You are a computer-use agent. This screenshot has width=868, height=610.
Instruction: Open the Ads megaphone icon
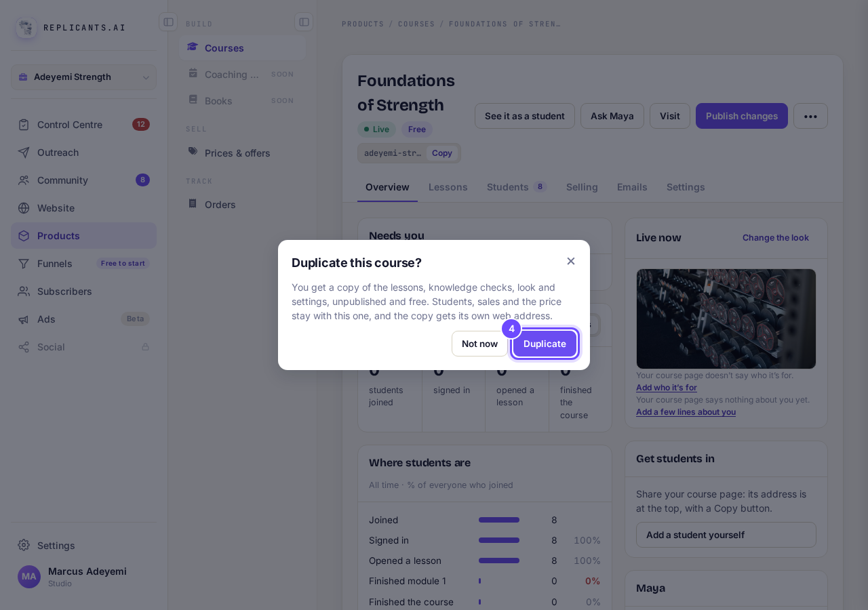click(24, 319)
